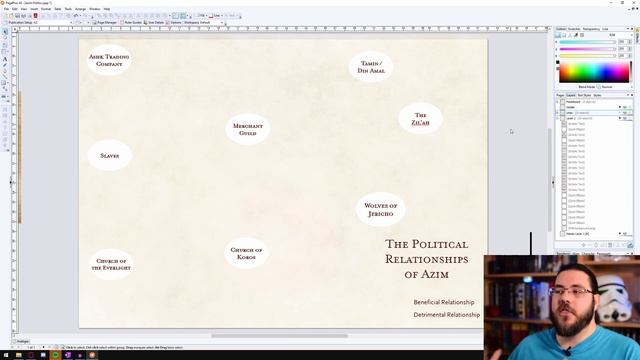Select the Pencil drawing tool
Viewport: 640px width, 360px height.
click(5, 65)
